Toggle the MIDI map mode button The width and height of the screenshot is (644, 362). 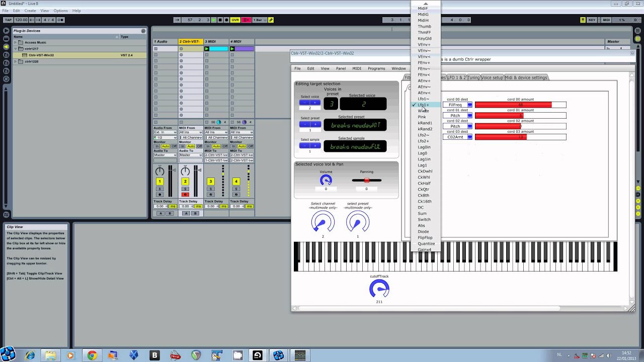[606, 20]
